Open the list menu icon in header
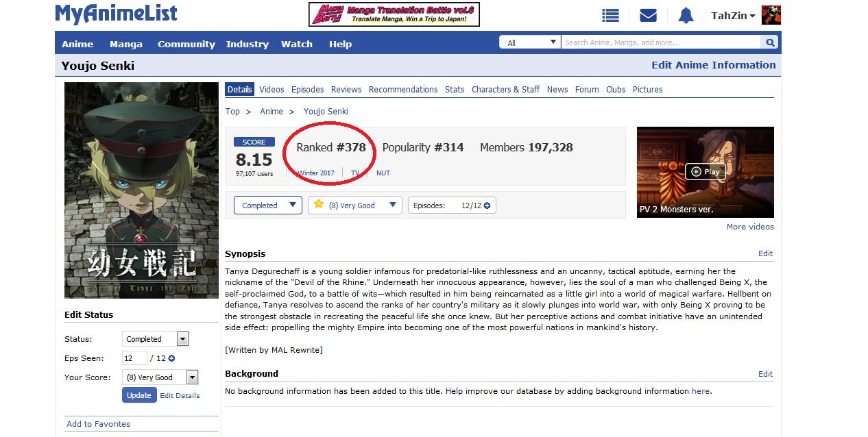868x437 pixels. pos(610,15)
